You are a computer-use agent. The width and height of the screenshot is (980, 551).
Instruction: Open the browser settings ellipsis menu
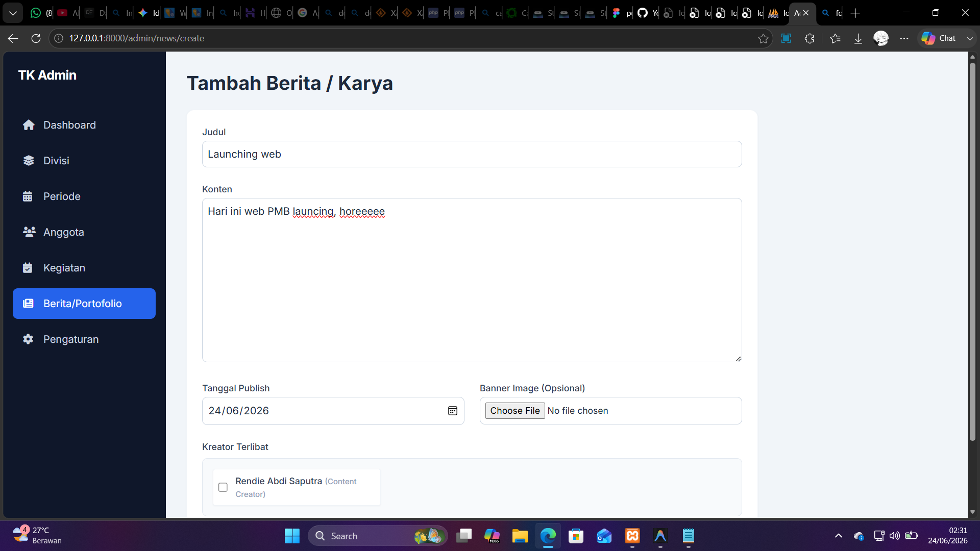904,38
